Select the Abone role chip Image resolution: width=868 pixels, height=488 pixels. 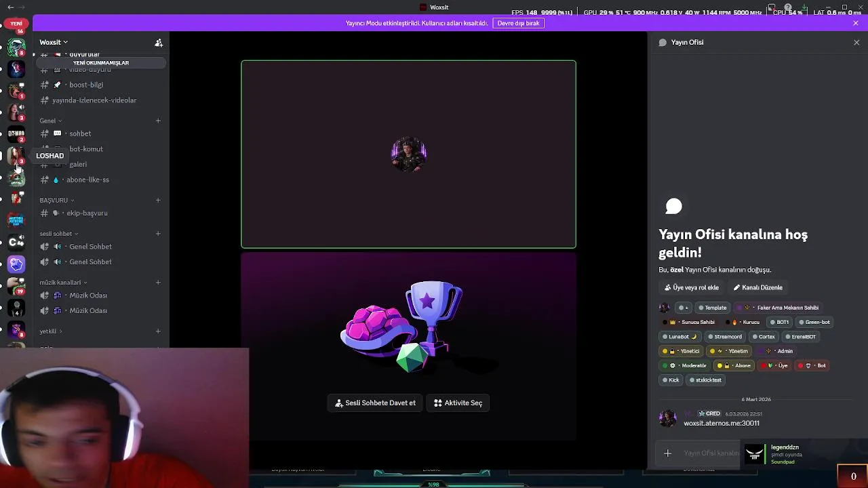point(734,365)
